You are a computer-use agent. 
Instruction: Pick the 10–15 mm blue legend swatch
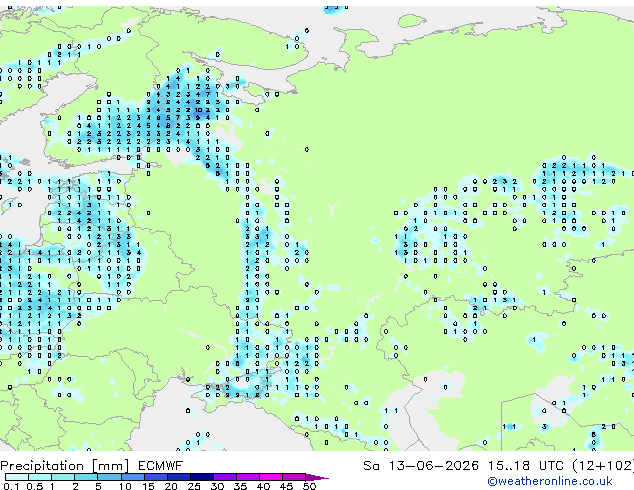132,477
